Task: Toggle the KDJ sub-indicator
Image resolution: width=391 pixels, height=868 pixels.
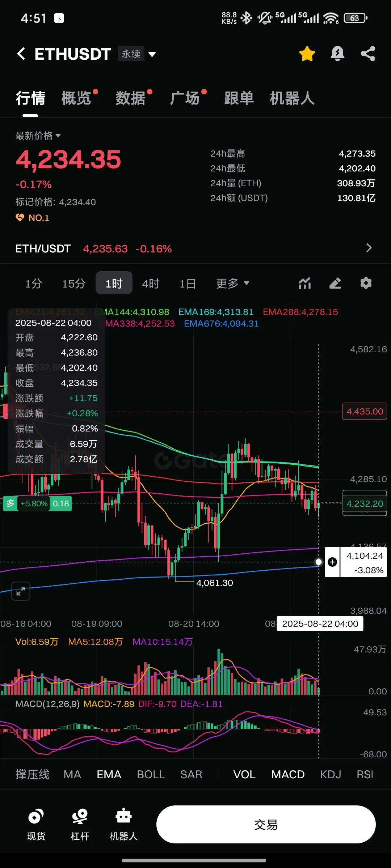Action: click(x=331, y=774)
